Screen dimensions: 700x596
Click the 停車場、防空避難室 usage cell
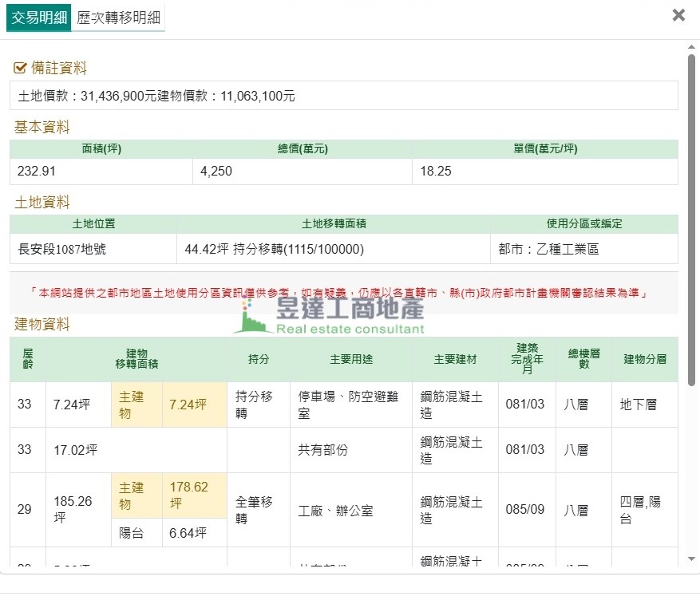coord(350,405)
